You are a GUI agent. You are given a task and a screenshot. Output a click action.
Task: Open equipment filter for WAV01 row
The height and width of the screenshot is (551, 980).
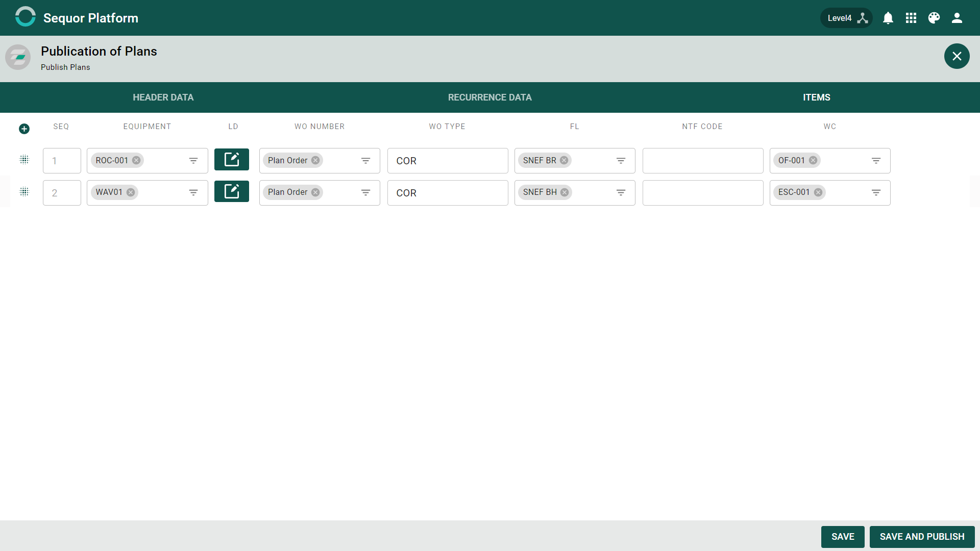tap(193, 193)
